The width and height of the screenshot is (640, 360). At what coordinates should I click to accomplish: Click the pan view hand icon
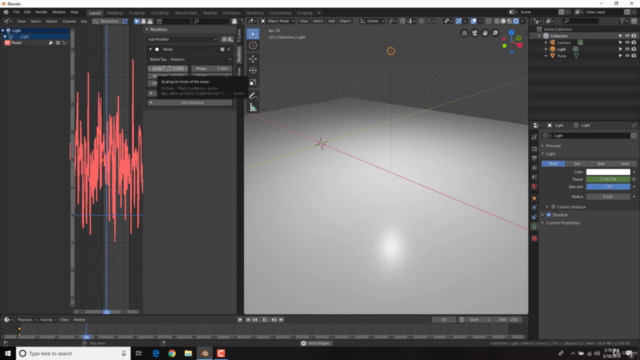[485, 33]
